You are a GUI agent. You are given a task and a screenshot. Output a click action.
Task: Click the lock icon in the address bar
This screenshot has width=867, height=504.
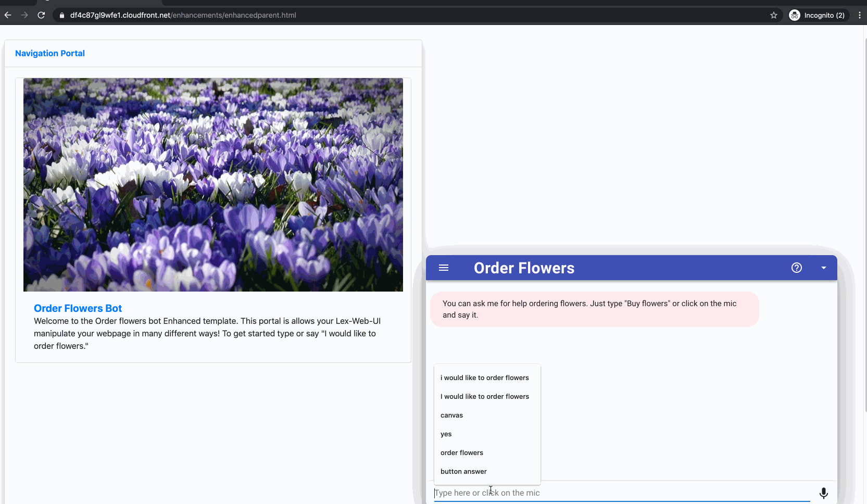(62, 15)
